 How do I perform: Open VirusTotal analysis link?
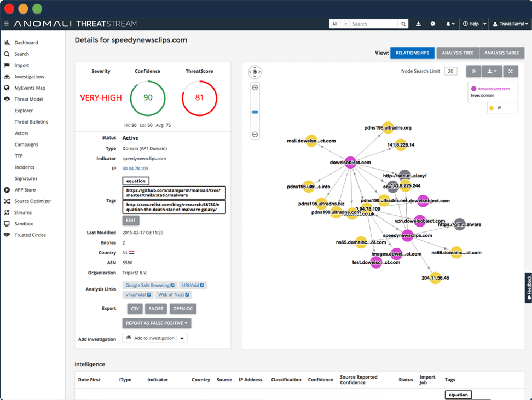point(138,295)
